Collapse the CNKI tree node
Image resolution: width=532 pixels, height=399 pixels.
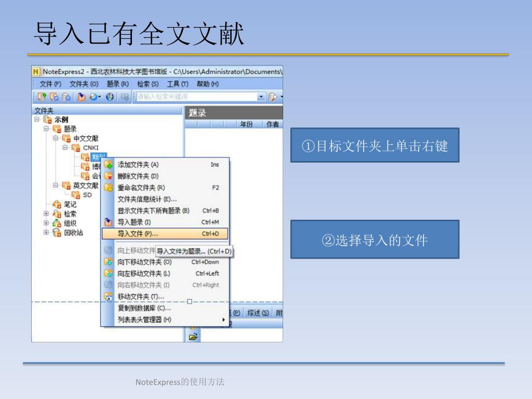pos(65,148)
